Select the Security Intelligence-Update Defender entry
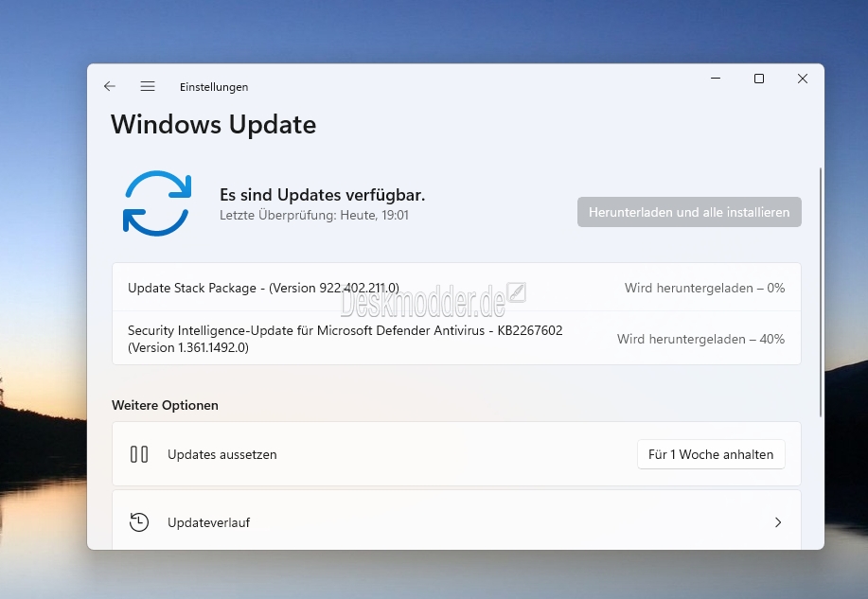The width and height of the screenshot is (868, 599). click(x=456, y=338)
